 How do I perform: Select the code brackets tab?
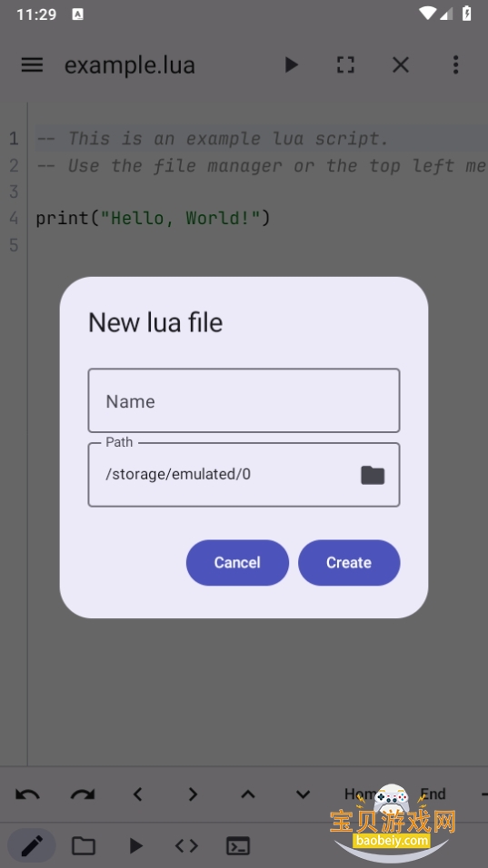coord(186,846)
